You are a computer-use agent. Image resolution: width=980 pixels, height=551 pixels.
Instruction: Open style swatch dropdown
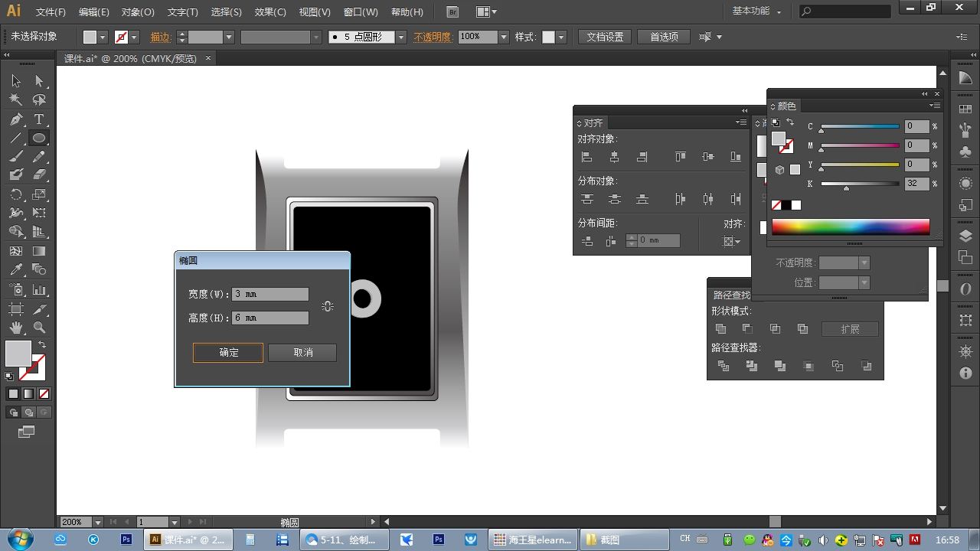(x=561, y=37)
